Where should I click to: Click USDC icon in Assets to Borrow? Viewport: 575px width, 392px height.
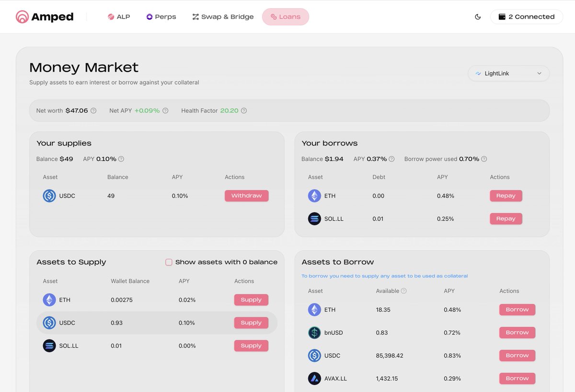(x=314, y=356)
